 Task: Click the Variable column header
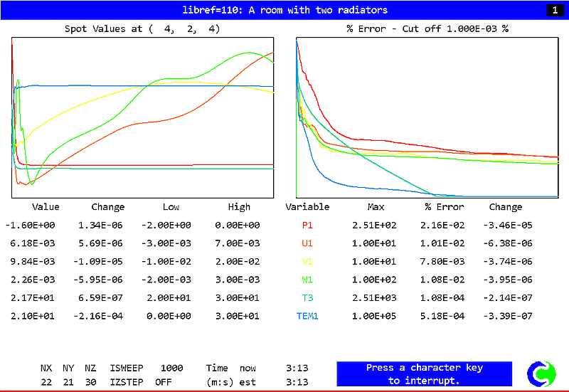pos(307,207)
